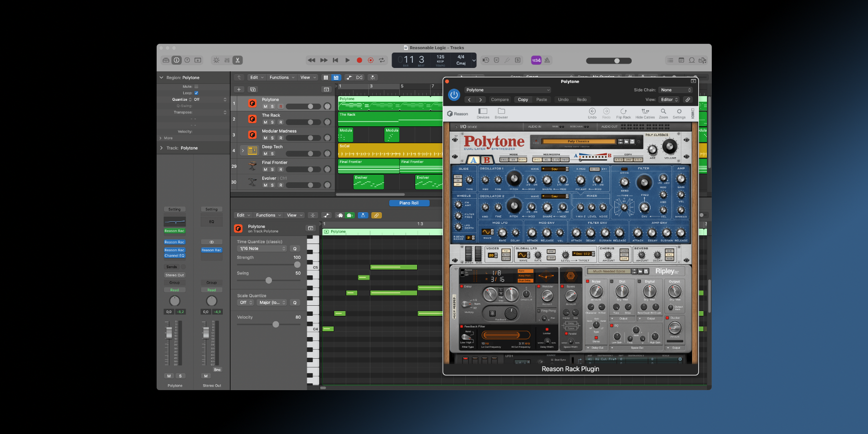
Task: Open the 1/16 Note time quantize dropdown
Action: [262, 249]
